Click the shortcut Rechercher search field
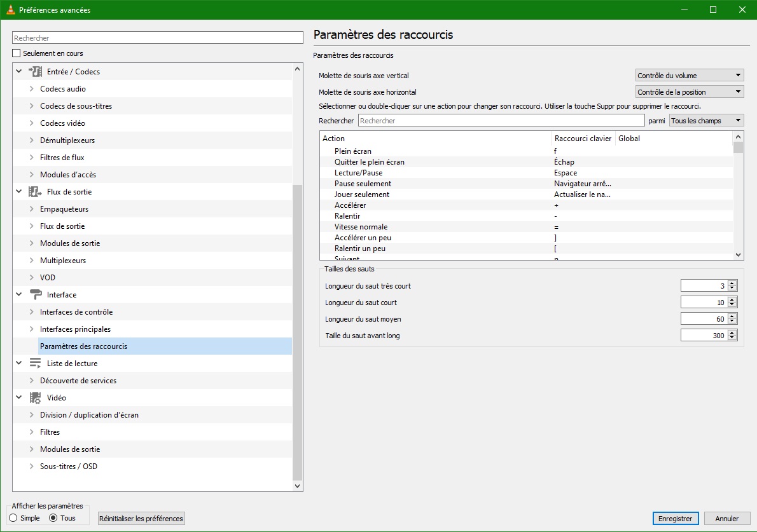The height and width of the screenshot is (532, 757). 501,121
